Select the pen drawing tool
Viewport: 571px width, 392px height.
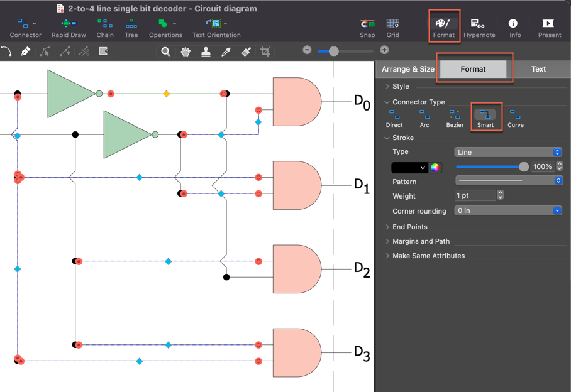pyautogui.click(x=25, y=52)
